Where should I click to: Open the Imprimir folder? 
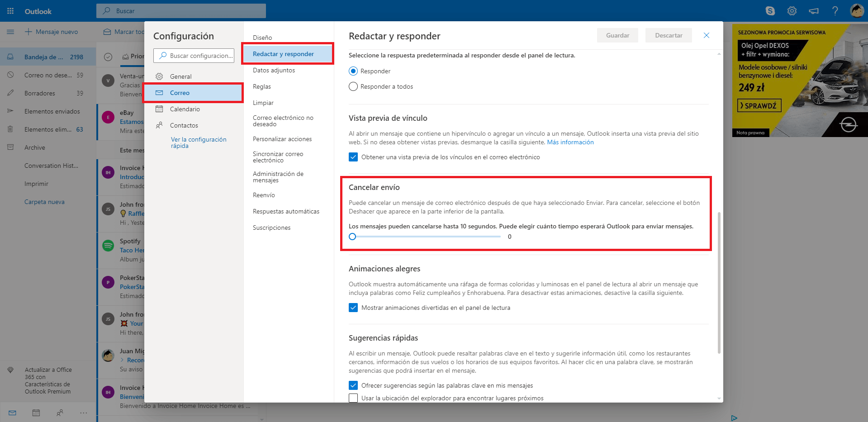(36, 184)
